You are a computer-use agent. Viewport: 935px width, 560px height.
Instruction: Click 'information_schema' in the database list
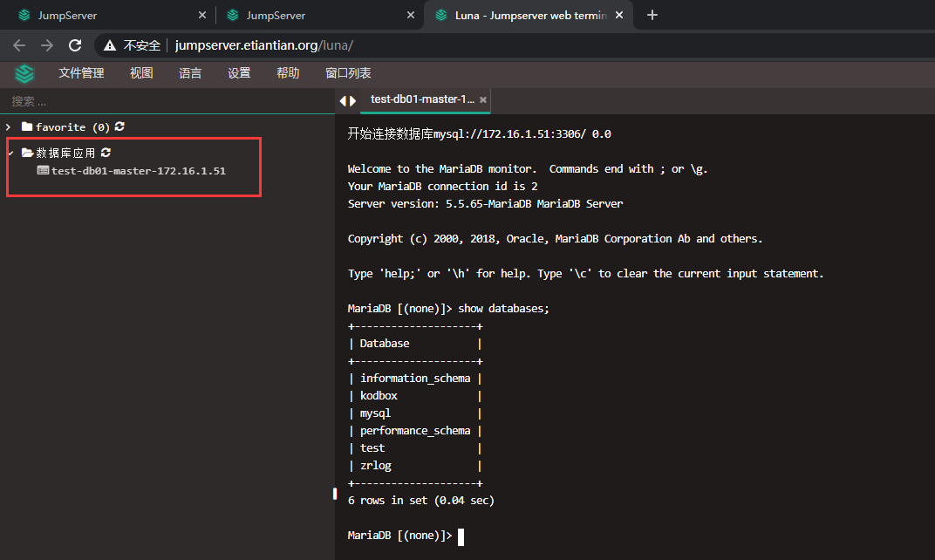[x=415, y=378]
